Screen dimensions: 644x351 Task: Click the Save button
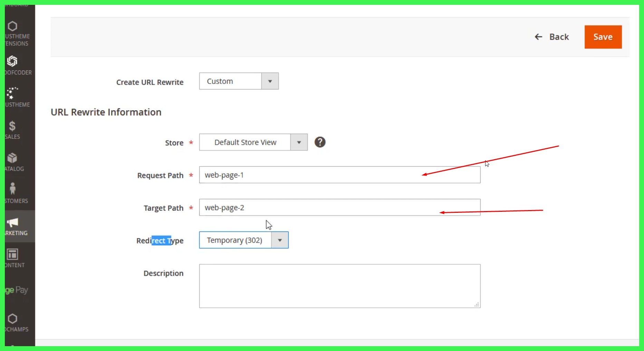(x=603, y=37)
